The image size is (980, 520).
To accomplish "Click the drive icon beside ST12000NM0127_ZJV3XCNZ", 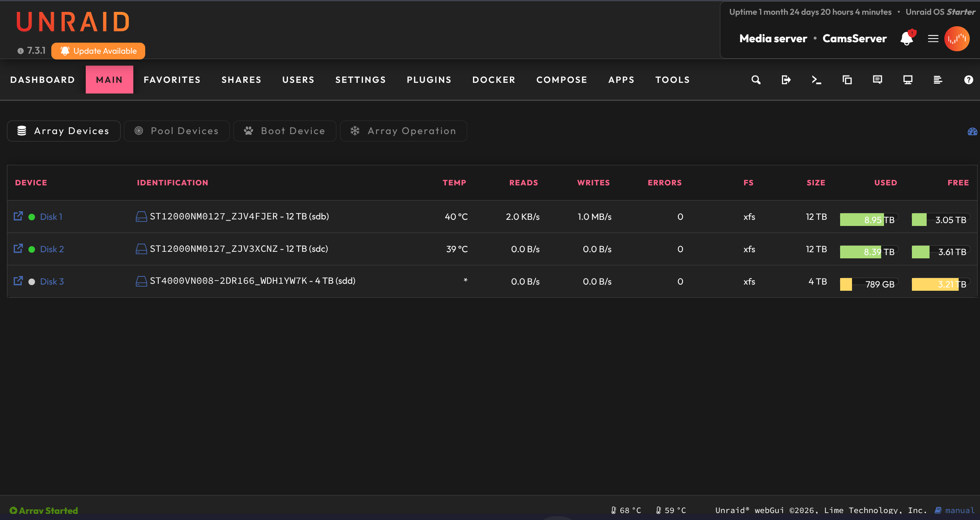I will point(141,249).
